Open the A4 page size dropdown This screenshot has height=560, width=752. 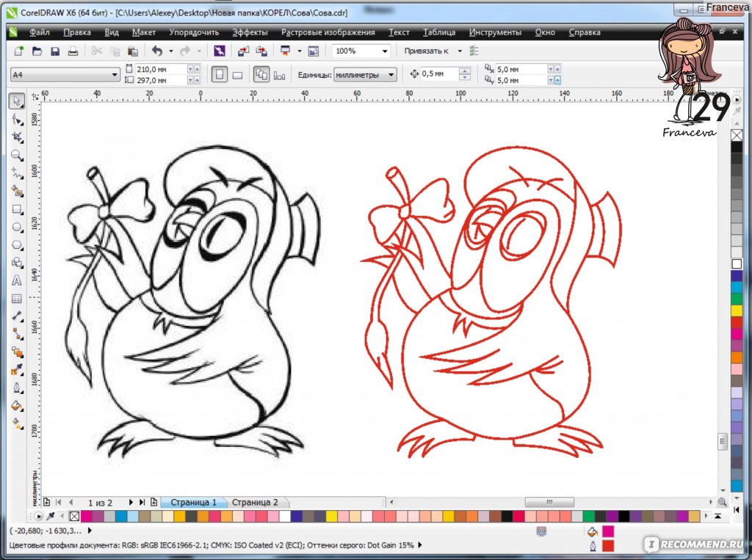click(x=114, y=75)
